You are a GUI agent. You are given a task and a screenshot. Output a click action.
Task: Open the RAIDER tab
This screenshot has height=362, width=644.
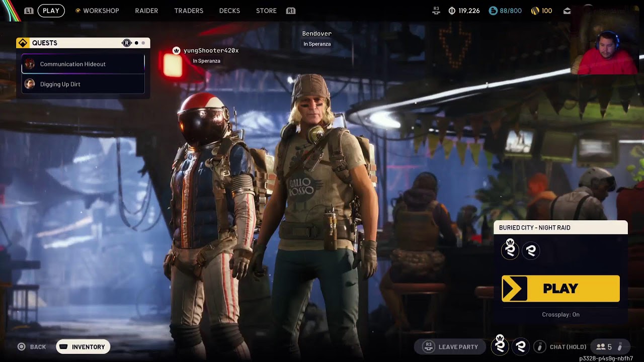[146, 11]
